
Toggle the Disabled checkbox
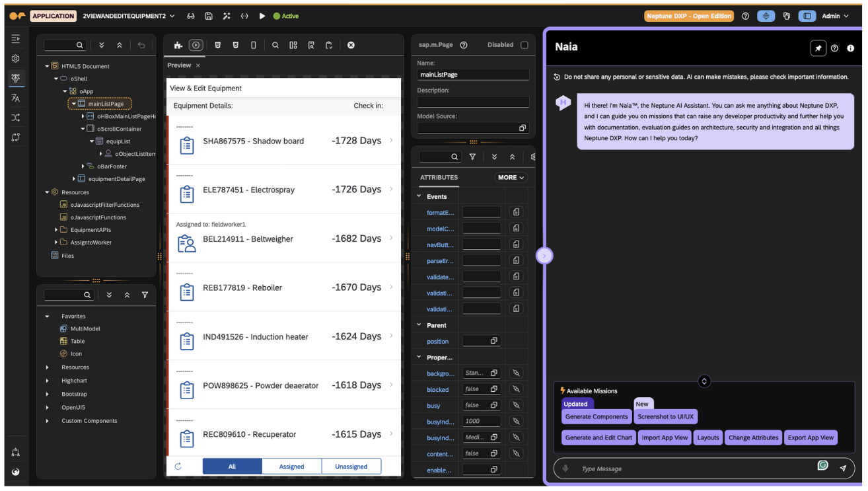[x=524, y=45]
